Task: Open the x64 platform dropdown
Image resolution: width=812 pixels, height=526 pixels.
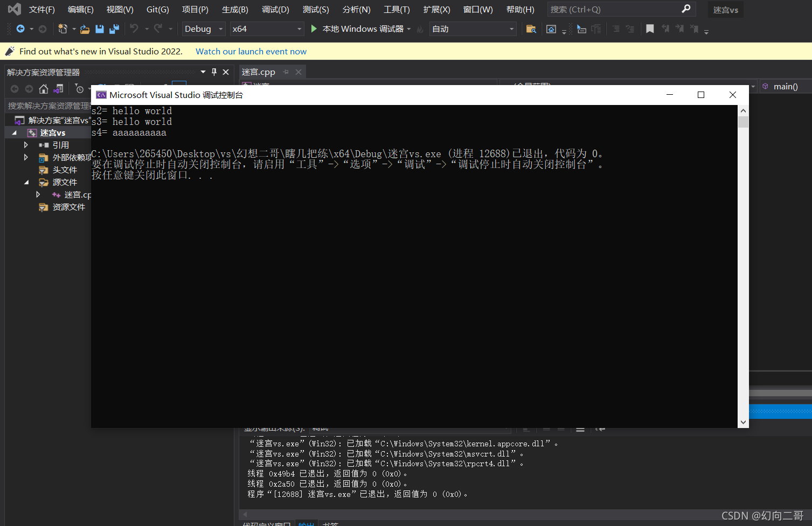Action: click(x=267, y=29)
